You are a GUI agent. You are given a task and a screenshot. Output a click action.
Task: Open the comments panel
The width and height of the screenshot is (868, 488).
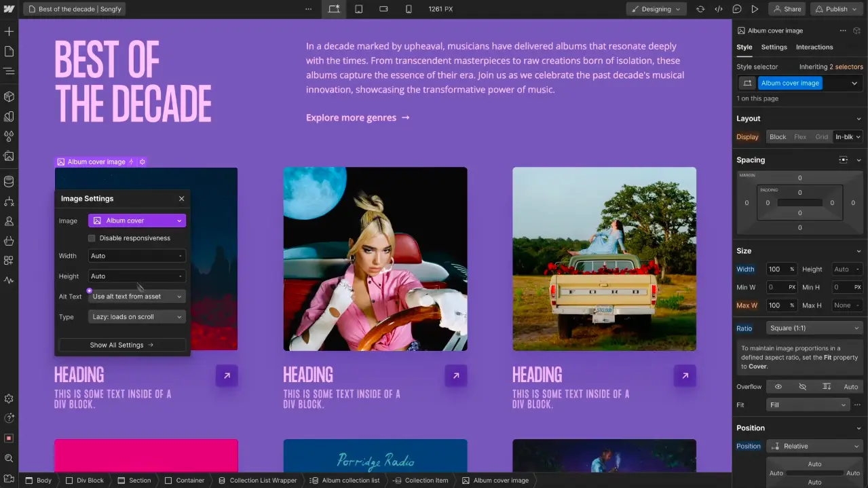click(737, 9)
